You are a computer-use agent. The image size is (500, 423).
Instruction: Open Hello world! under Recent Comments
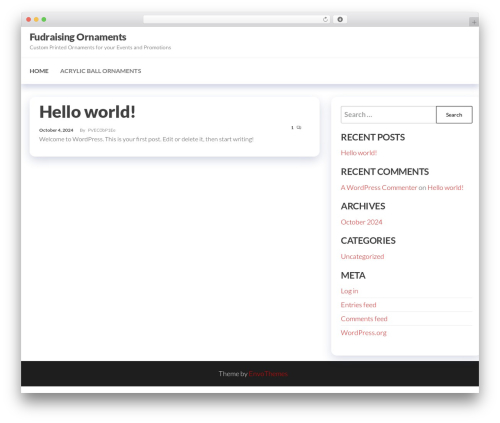[445, 187]
